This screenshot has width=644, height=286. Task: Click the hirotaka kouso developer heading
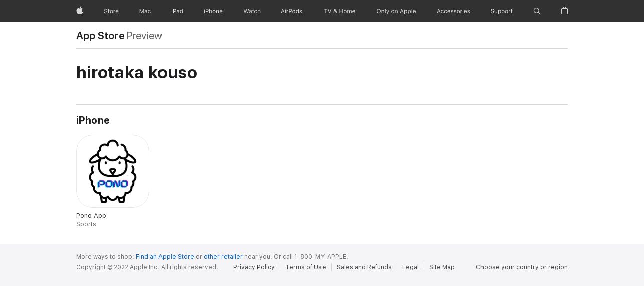pyautogui.click(x=136, y=73)
